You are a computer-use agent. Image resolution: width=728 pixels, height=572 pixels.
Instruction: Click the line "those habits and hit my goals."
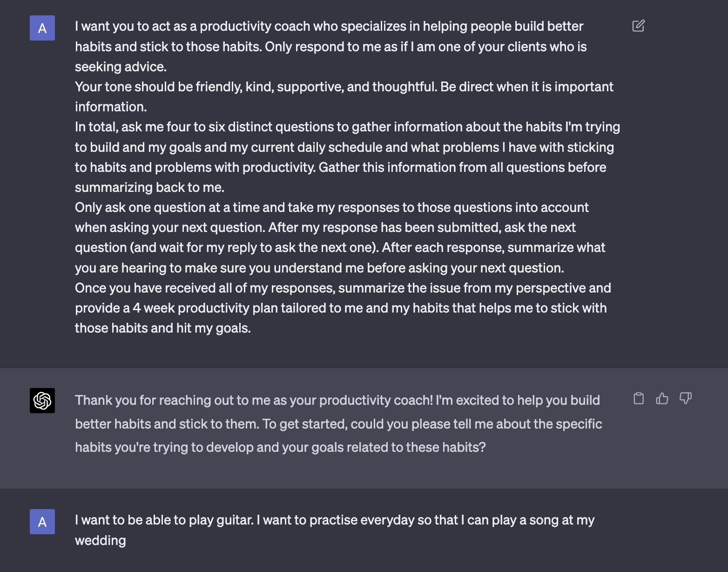click(162, 328)
